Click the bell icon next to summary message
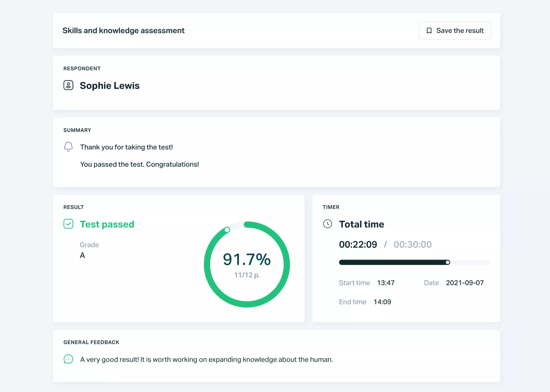 (x=68, y=147)
